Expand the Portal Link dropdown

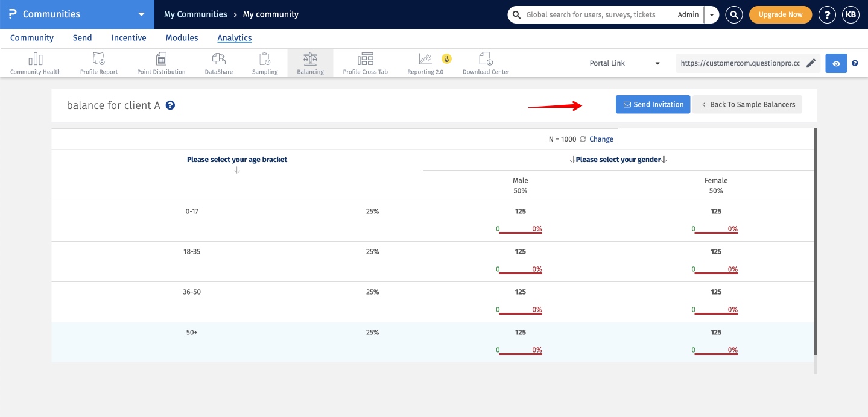(657, 63)
